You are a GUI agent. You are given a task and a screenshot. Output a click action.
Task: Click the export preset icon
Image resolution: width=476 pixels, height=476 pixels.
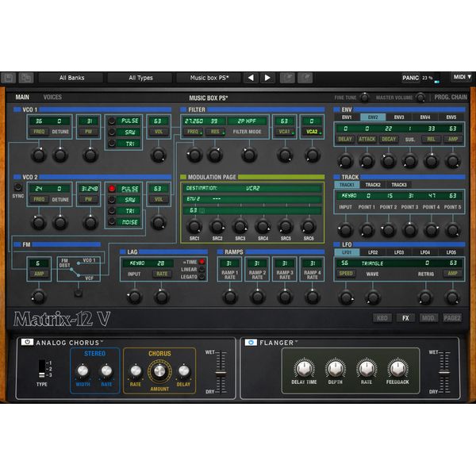[x=305, y=78]
